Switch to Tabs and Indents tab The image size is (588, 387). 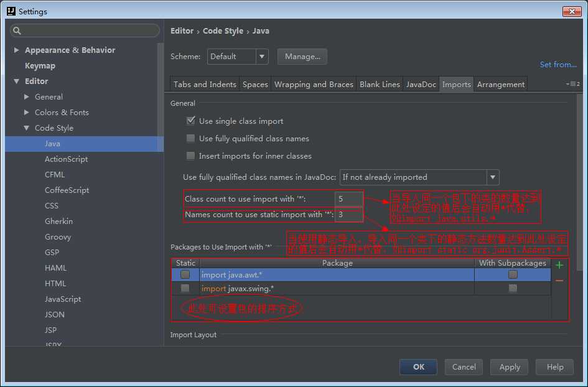[205, 85]
